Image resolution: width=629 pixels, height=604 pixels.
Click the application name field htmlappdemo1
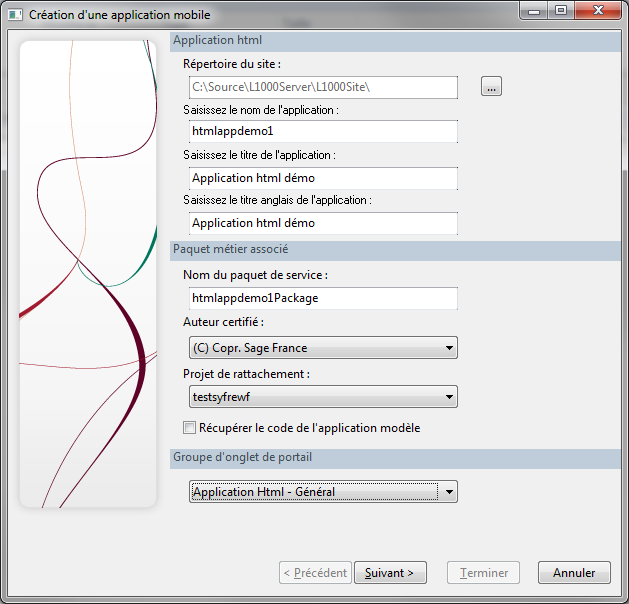click(323, 131)
